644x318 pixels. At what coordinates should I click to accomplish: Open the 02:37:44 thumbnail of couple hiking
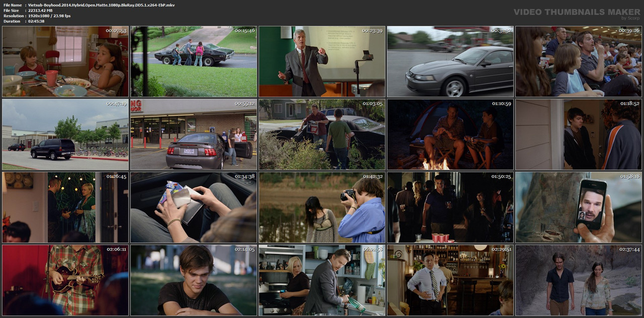pyautogui.click(x=579, y=280)
